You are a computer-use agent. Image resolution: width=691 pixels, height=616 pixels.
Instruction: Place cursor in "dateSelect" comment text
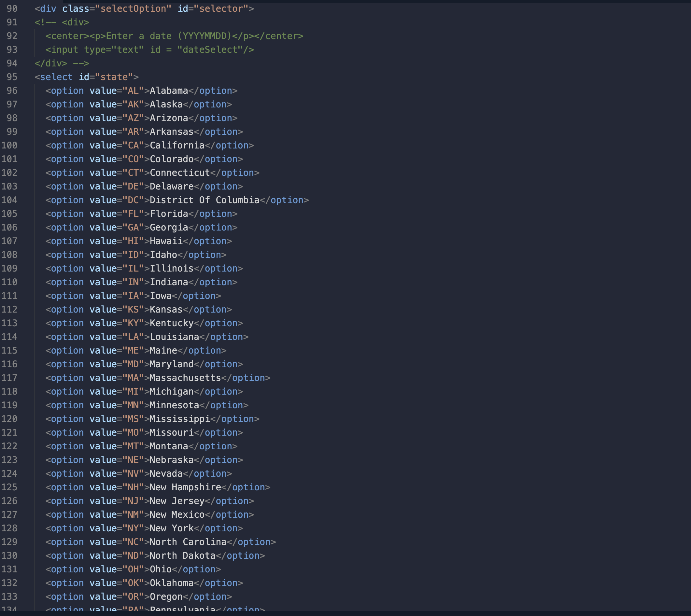tap(210, 50)
